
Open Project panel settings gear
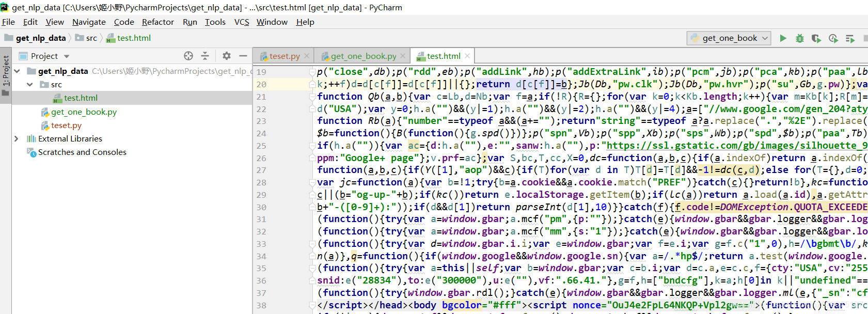(x=227, y=56)
